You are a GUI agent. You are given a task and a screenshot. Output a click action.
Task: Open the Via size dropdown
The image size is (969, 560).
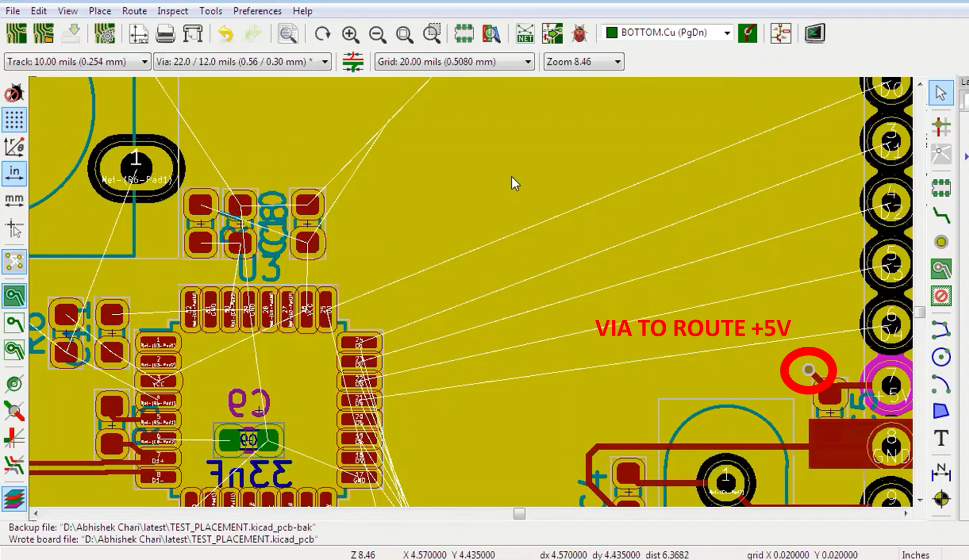coord(242,62)
